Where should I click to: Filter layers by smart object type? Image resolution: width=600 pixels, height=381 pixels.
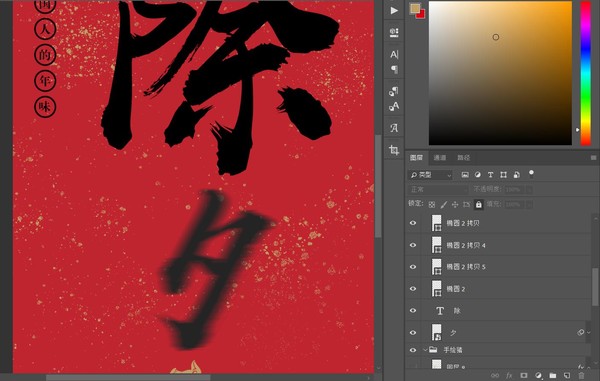pyautogui.click(x=517, y=175)
